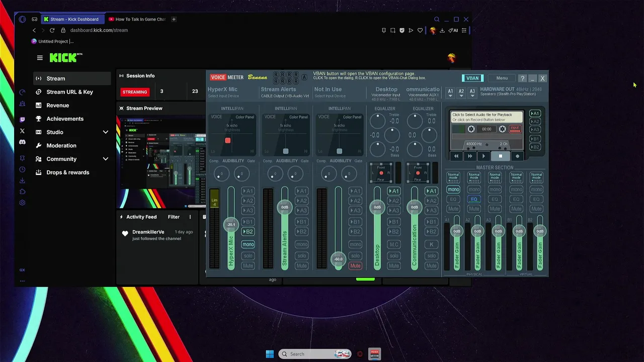Mute the HyperX Mic strip
The height and width of the screenshot is (362, 644).
pyautogui.click(x=248, y=265)
